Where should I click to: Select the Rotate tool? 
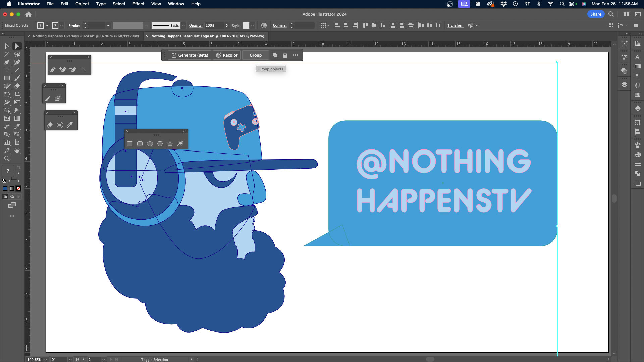(7, 94)
